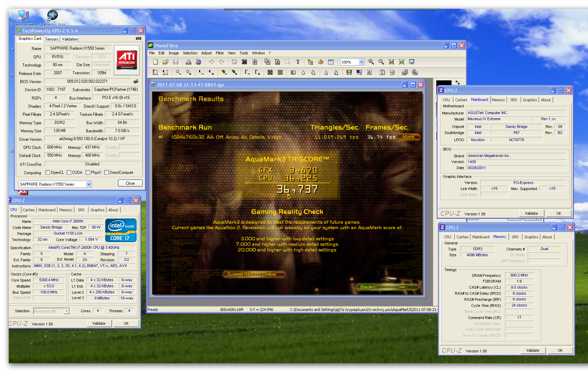Click the Zoom in magnifier icon

click(x=371, y=62)
